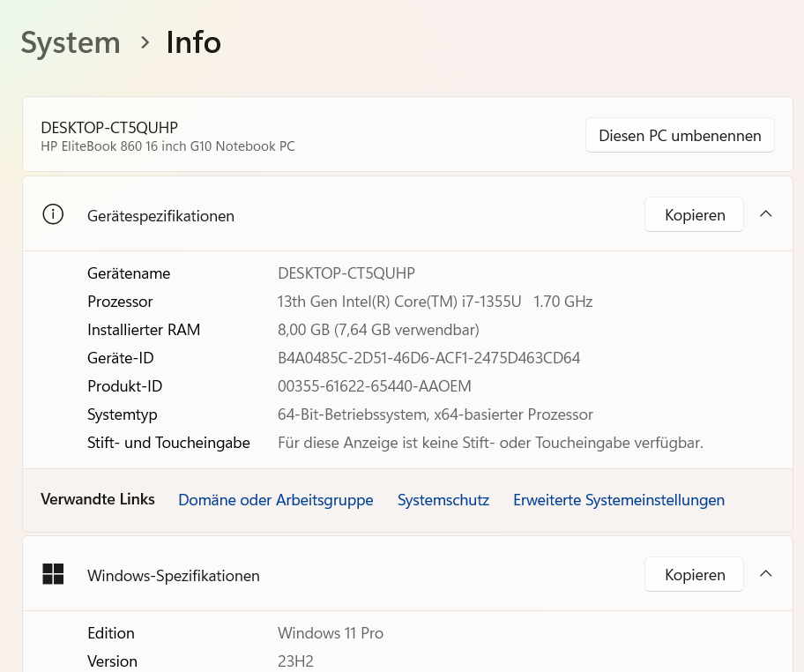
Task: Select the Stift- und Toucheingabe value text
Action: point(490,442)
